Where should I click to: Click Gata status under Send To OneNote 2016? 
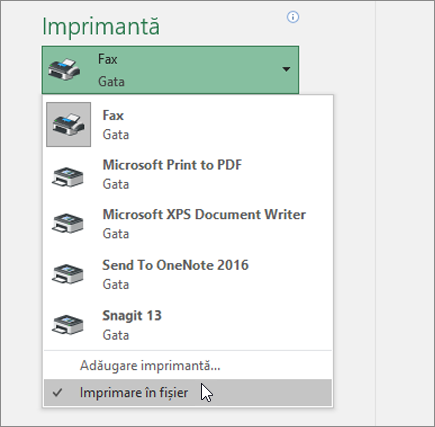(x=116, y=284)
